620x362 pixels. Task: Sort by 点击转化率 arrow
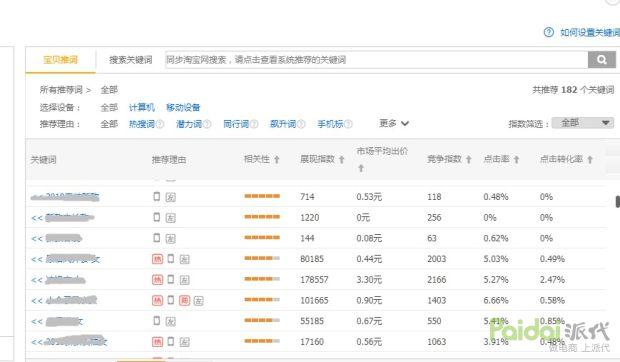(590, 160)
